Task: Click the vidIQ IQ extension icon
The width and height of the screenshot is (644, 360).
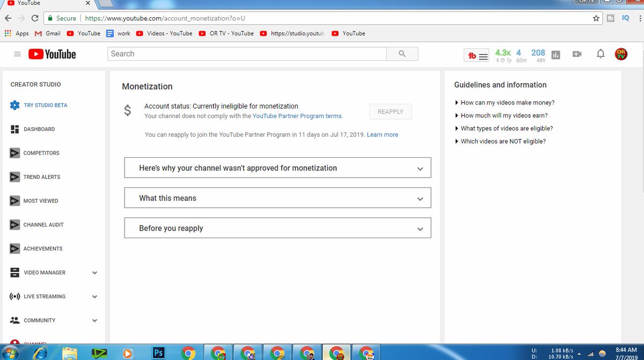Action: coord(625,18)
